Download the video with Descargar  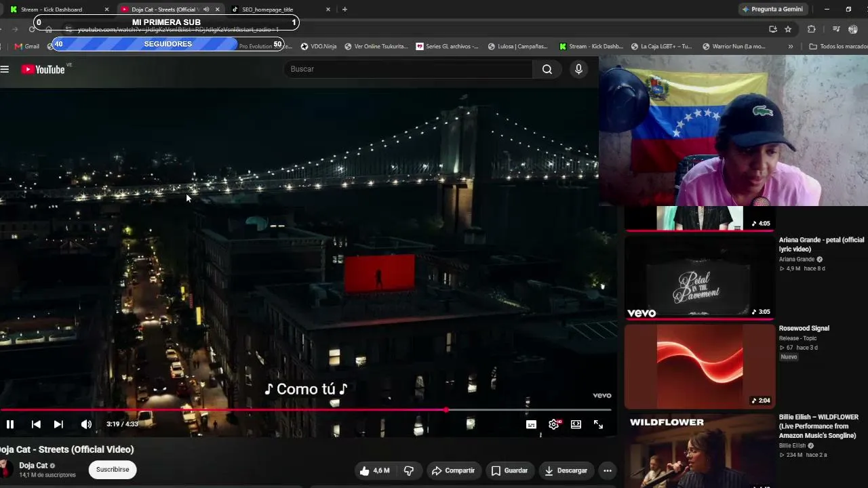tap(566, 470)
